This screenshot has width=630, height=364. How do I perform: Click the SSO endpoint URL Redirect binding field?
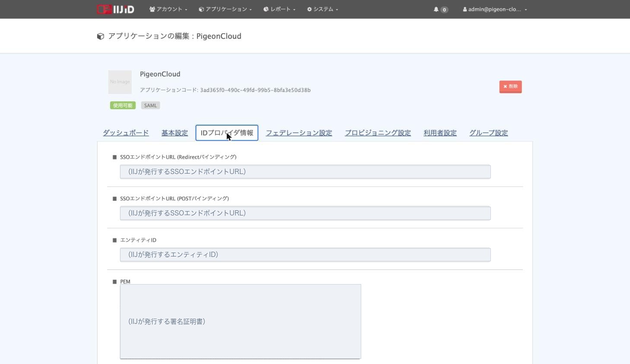[x=305, y=171]
